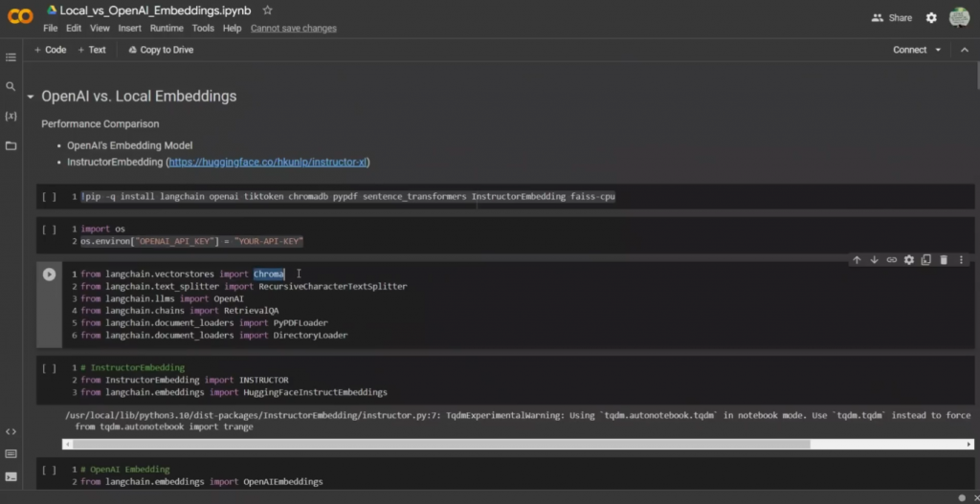Open settings gear in the header

[x=931, y=18]
